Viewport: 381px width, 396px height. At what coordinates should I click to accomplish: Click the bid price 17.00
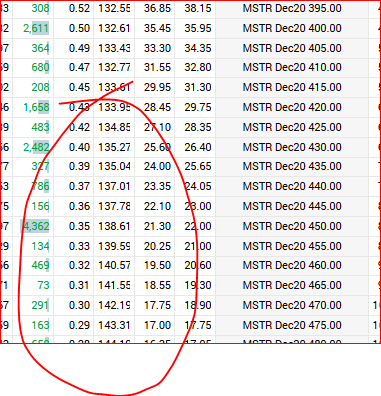pos(157,325)
